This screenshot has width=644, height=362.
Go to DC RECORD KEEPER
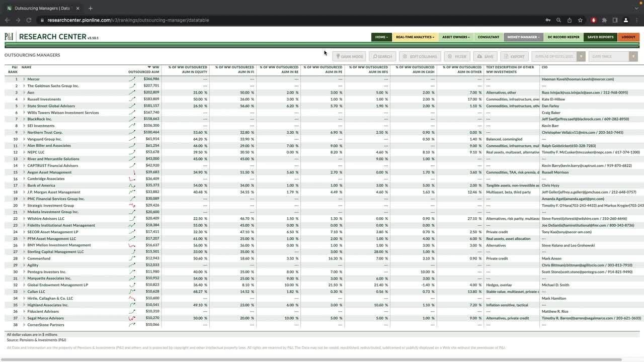point(563,37)
